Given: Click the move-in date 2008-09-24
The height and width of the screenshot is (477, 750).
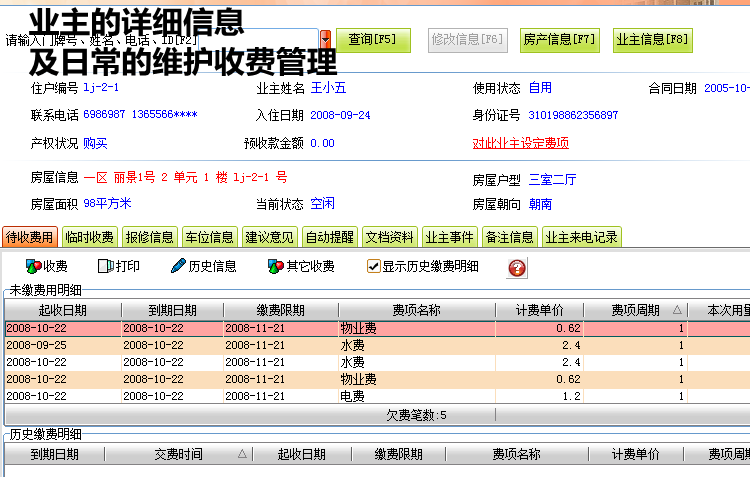Looking at the screenshot, I should 340,115.
